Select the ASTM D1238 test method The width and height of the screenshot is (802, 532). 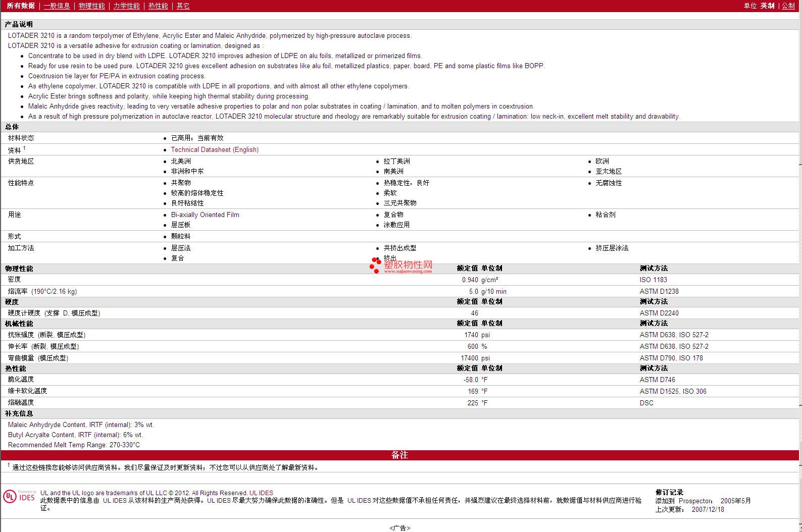click(x=659, y=292)
